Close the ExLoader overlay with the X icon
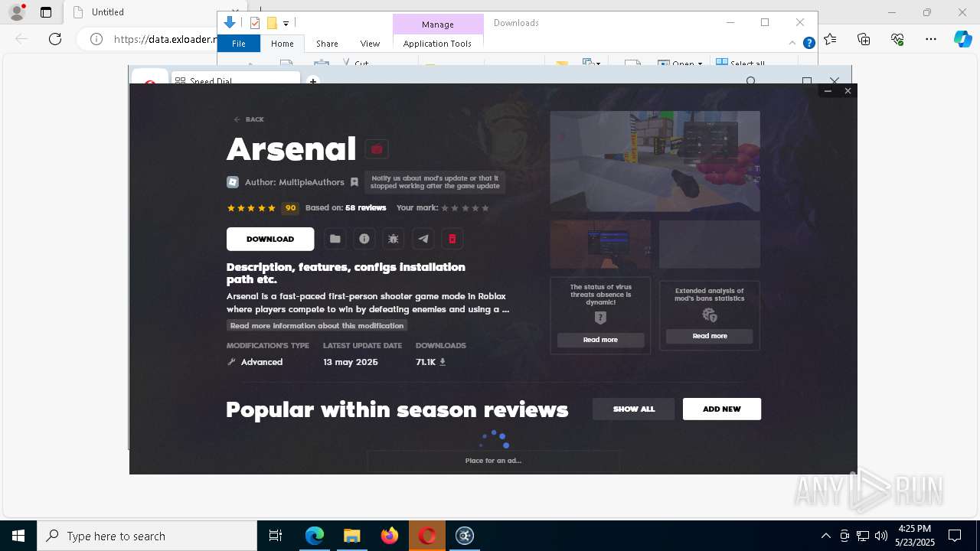 pos(848,91)
